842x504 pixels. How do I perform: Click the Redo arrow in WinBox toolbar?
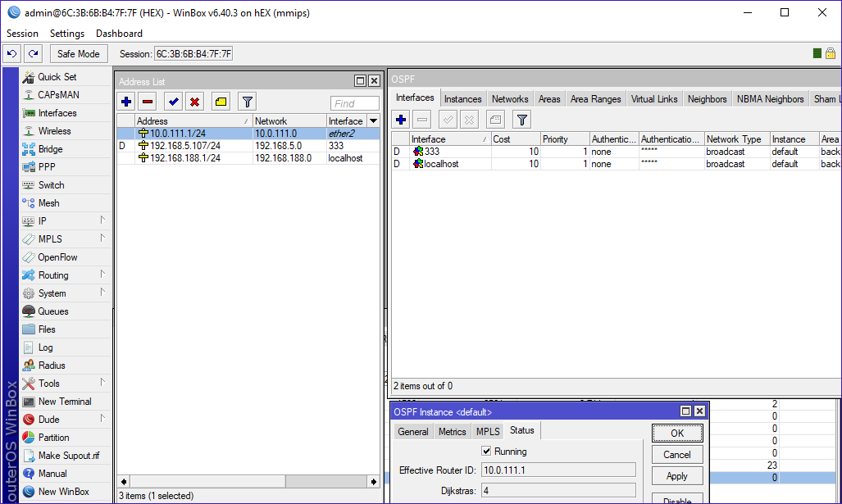tap(34, 53)
